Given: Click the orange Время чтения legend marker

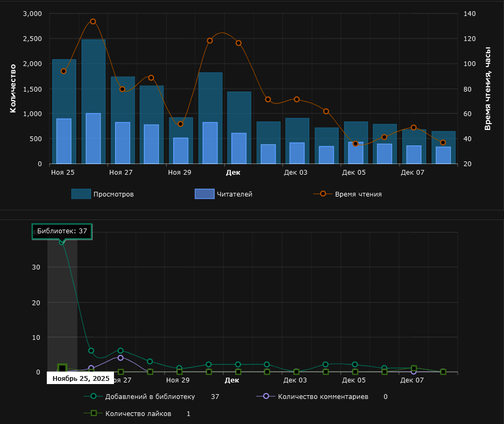Looking at the screenshot, I should tap(323, 193).
